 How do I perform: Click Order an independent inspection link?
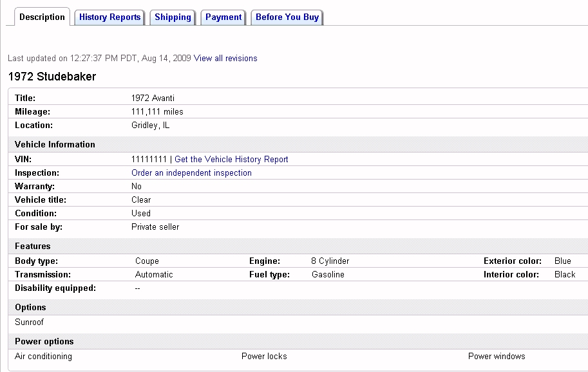(x=191, y=173)
